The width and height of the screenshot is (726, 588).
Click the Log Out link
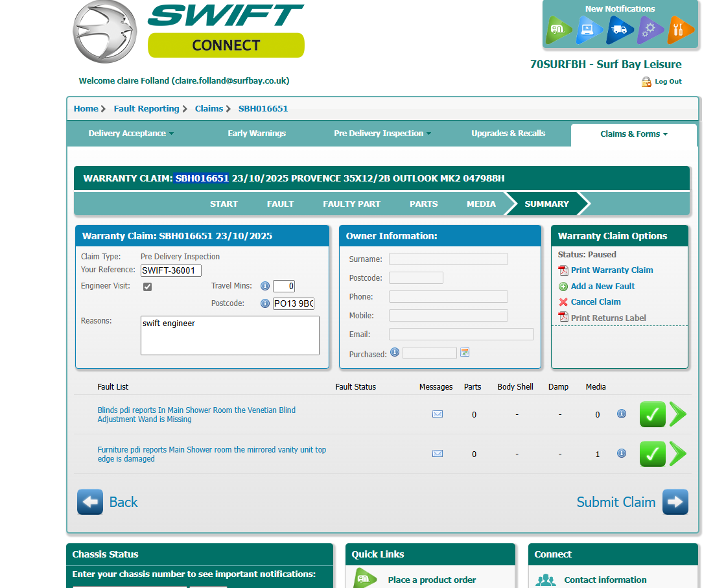[x=668, y=82]
